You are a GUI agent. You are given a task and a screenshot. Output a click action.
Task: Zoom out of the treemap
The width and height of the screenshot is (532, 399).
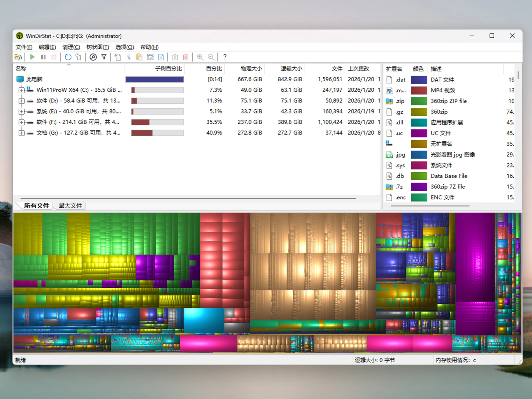pyautogui.click(x=211, y=57)
